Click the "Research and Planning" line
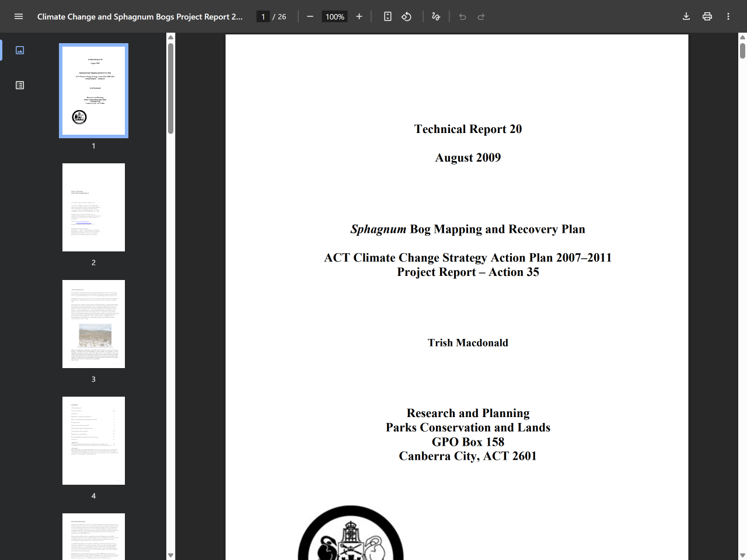 [x=468, y=413]
